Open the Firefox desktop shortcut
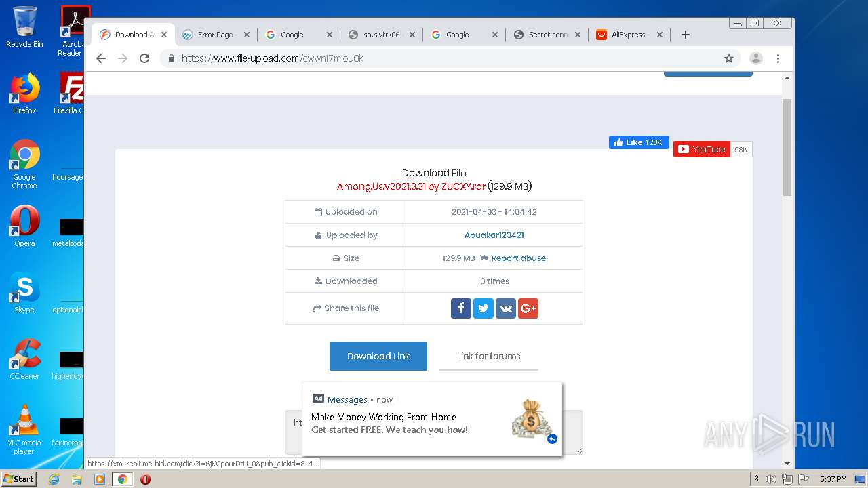The height and width of the screenshot is (488, 868). pyautogui.click(x=24, y=94)
